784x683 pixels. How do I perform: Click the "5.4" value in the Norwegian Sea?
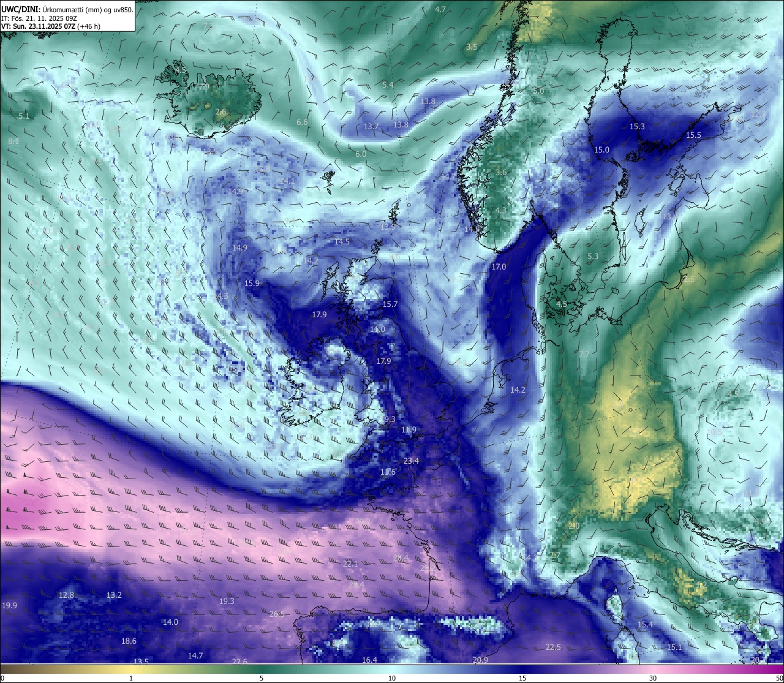(388, 85)
